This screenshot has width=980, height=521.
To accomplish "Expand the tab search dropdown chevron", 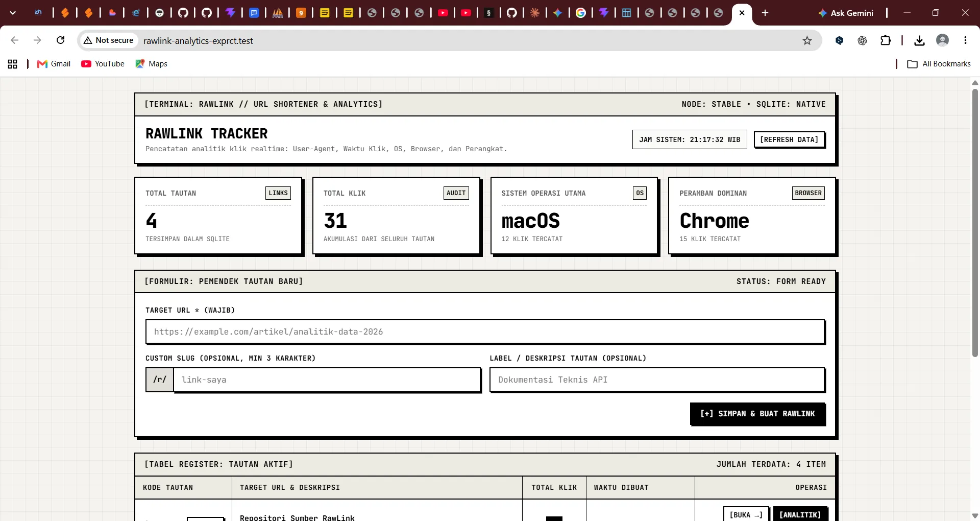I will click(x=13, y=13).
